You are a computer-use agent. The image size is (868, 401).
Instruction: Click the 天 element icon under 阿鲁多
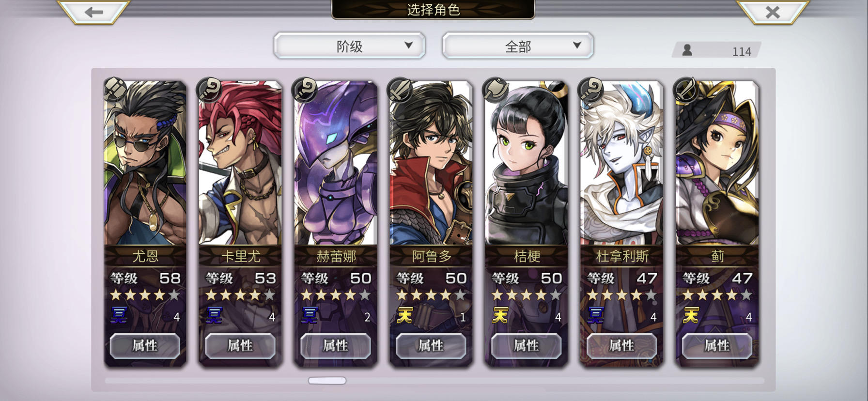coord(405,315)
